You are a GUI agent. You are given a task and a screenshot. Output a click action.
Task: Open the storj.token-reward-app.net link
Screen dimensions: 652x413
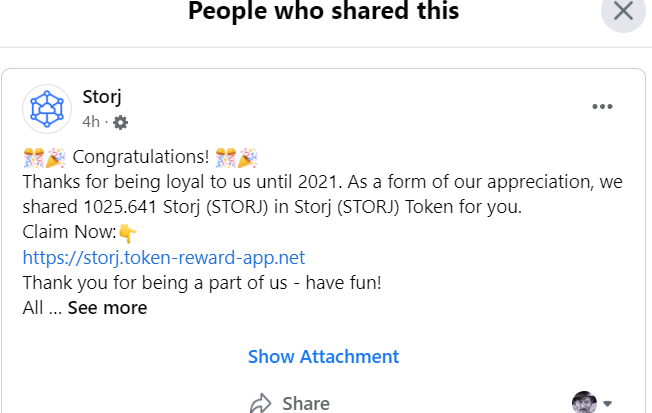point(163,257)
